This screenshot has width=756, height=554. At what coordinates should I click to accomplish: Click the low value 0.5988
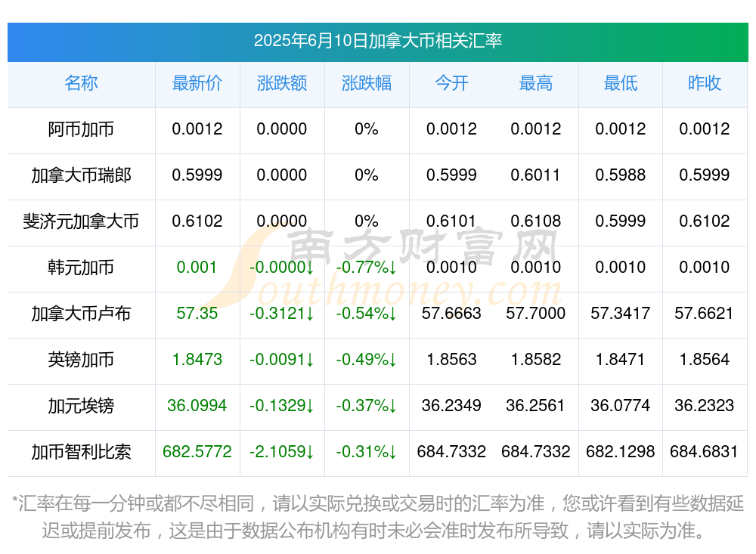coord(621,175)
